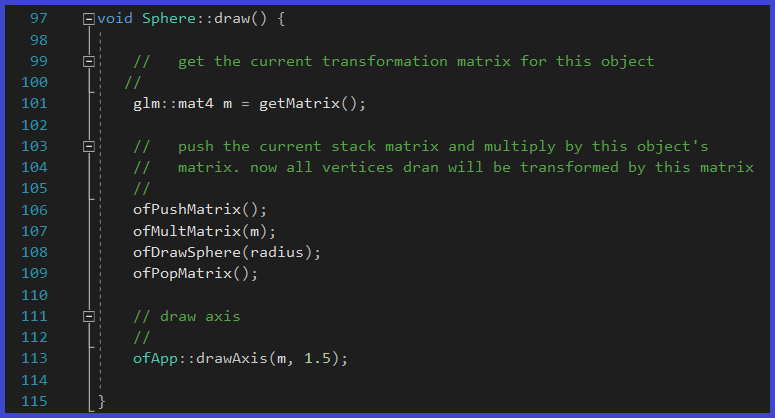
Task: Collapse the comment block at line 103
Action: tap(89, 146)
